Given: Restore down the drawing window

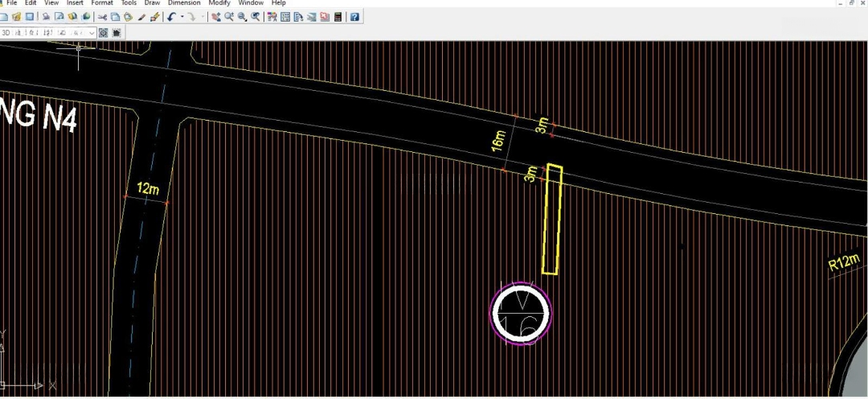Looking at the screenshot, I should click(851, 3).
